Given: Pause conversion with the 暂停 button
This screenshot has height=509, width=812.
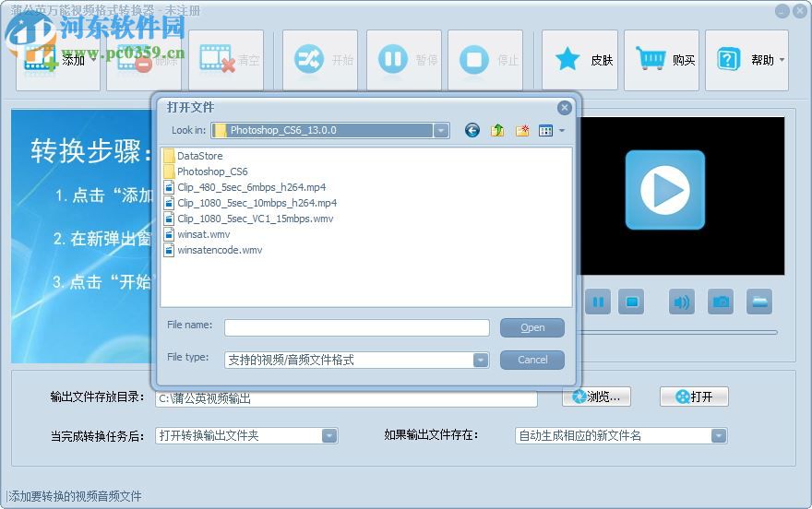Looking at the screenshot, I should [x=404, y=60].
